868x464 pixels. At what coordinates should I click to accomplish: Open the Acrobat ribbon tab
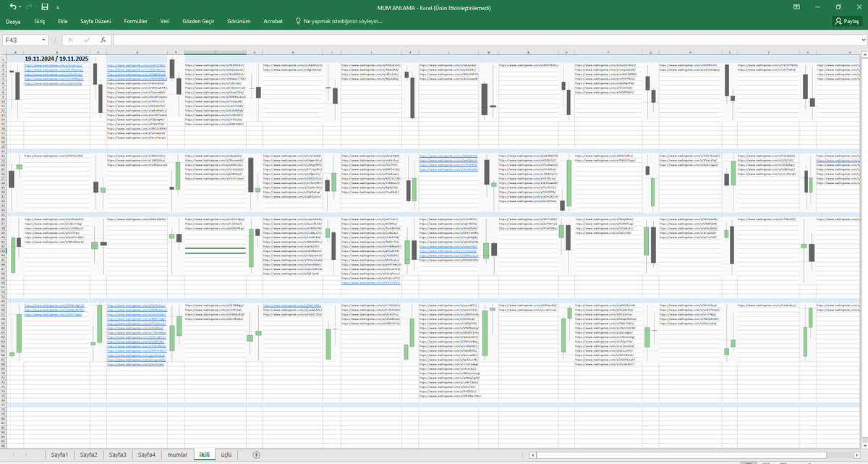pyautogui.click(x=273, y=22)
